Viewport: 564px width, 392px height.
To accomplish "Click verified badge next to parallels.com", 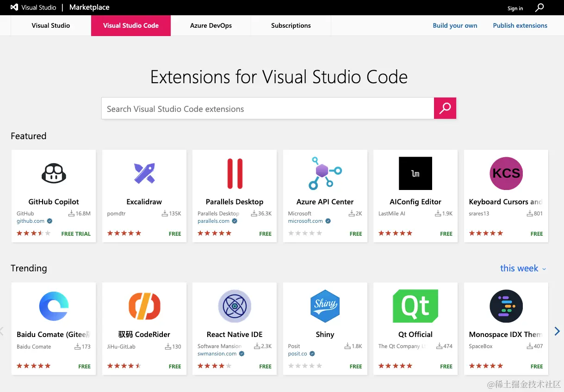I will coord(235,221).
